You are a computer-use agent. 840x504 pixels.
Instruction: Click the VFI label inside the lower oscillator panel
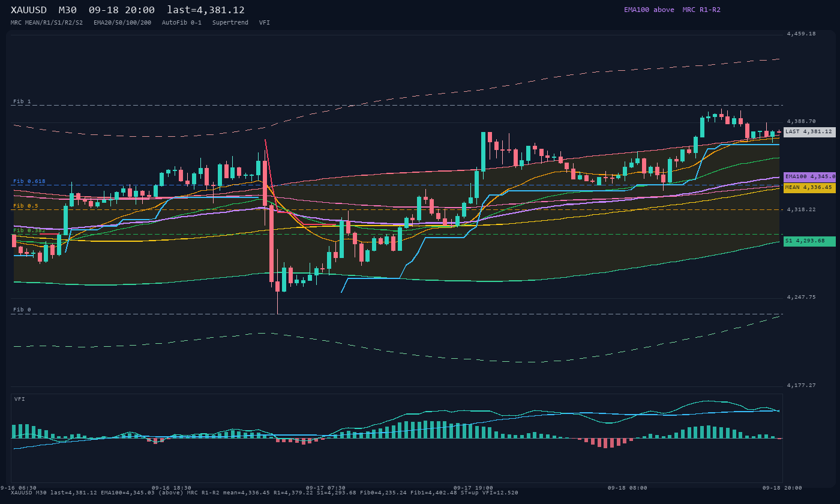[20, 399]
